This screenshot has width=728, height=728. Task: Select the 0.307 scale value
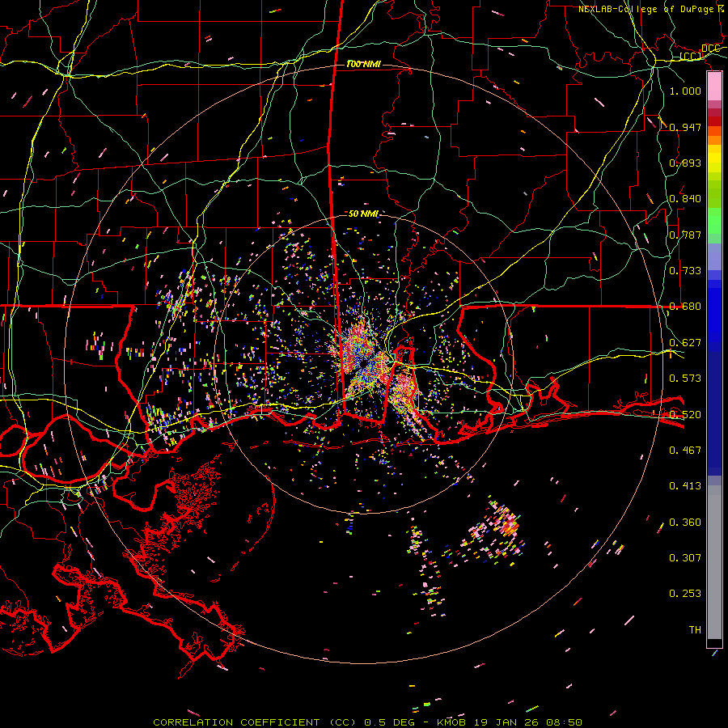click(x=685, y=558)
